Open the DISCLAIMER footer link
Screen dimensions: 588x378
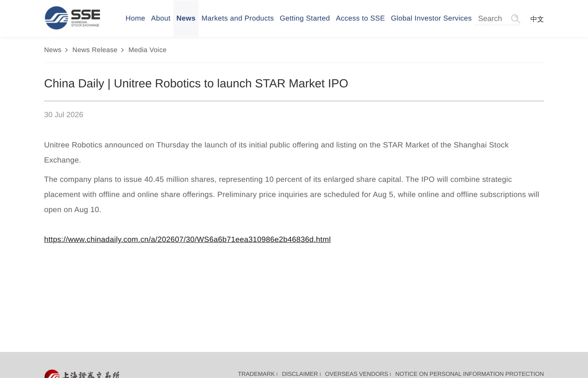(300, 374)
